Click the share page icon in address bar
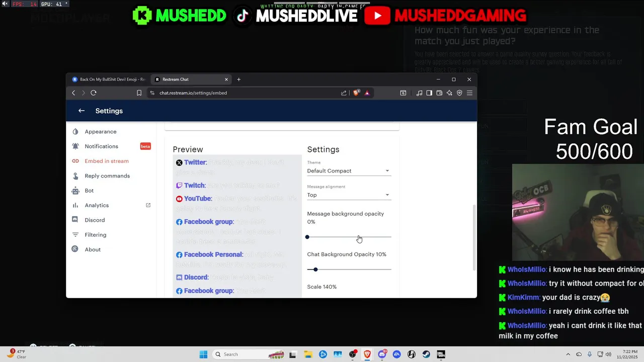The image size is (644, 362). pos(344,93)
